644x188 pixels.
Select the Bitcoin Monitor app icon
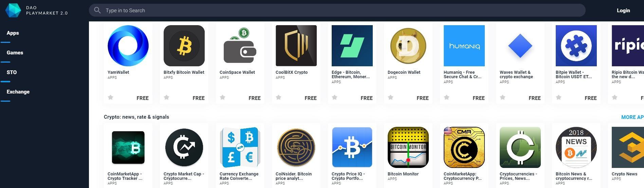(408, 147)
